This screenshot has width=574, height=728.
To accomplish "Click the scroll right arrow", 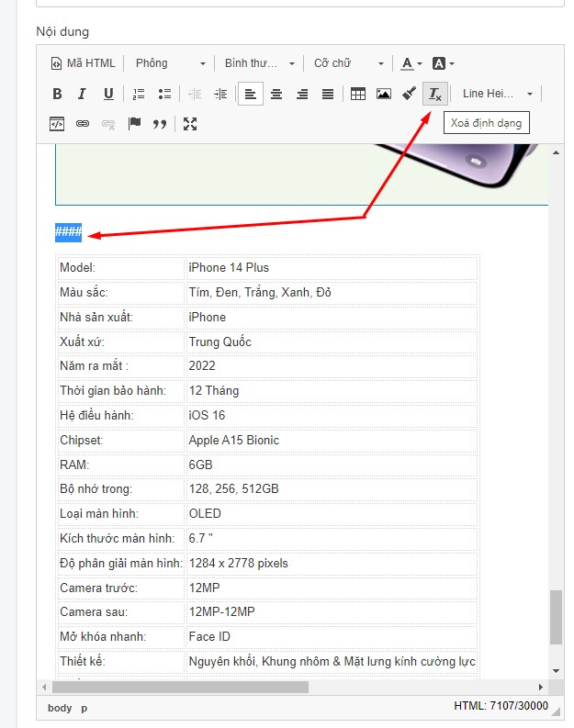I will click(541, 687).
